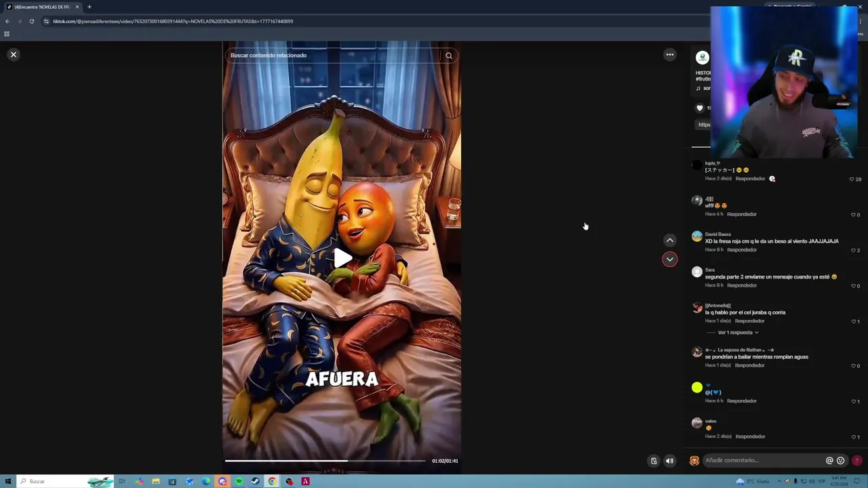Open the yellow-green circle avatar profile
The image size is (868, 488).
(696, 388)
